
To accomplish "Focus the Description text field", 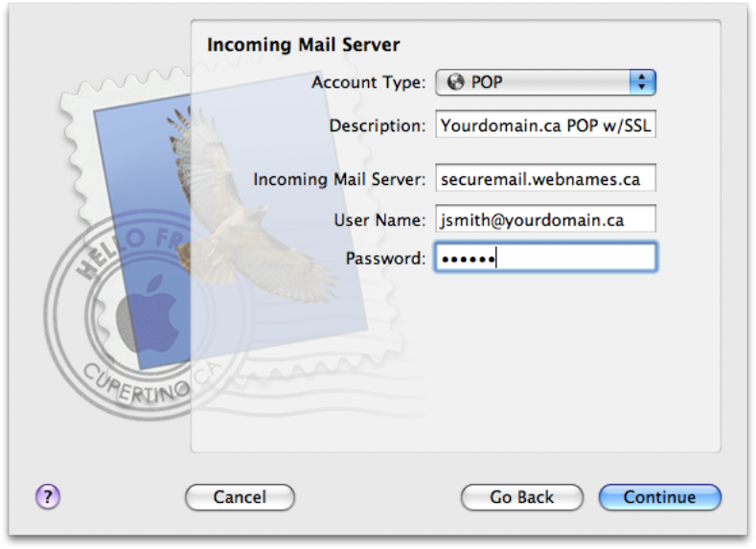I will pyautogui.click(x=545, y=126).
